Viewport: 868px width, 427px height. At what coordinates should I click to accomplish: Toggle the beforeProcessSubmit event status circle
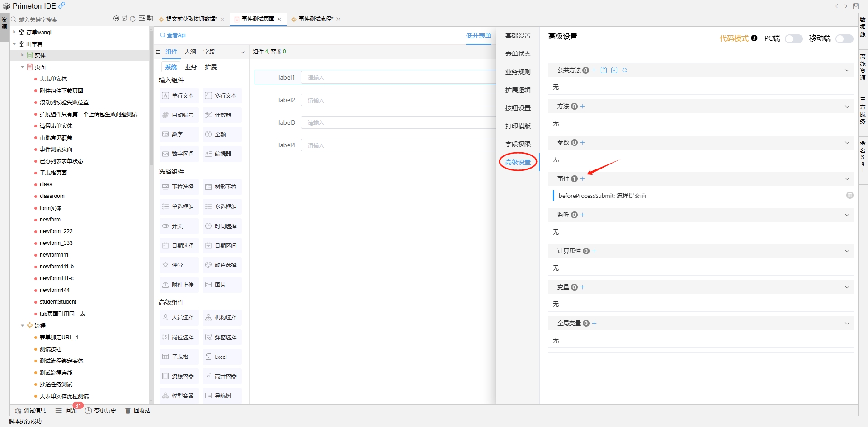[849, 196]
